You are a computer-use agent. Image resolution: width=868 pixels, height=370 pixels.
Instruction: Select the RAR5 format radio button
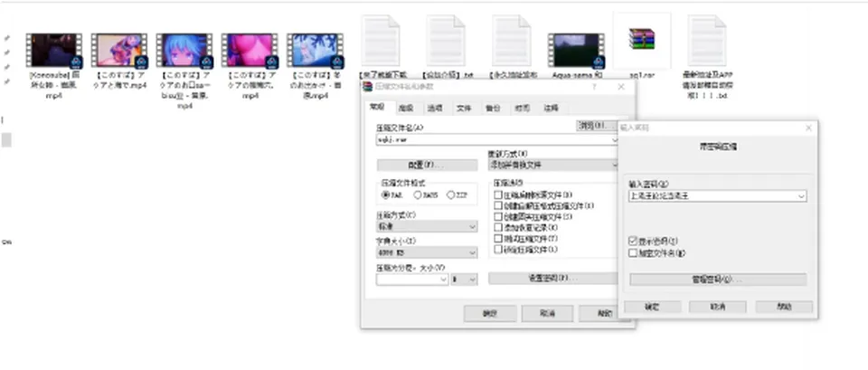point(418,195)
